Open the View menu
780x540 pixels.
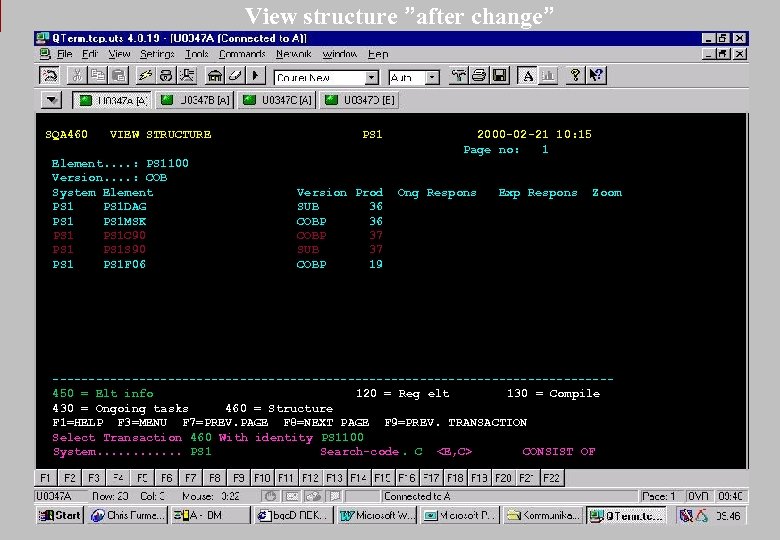(x=119, y=54)
